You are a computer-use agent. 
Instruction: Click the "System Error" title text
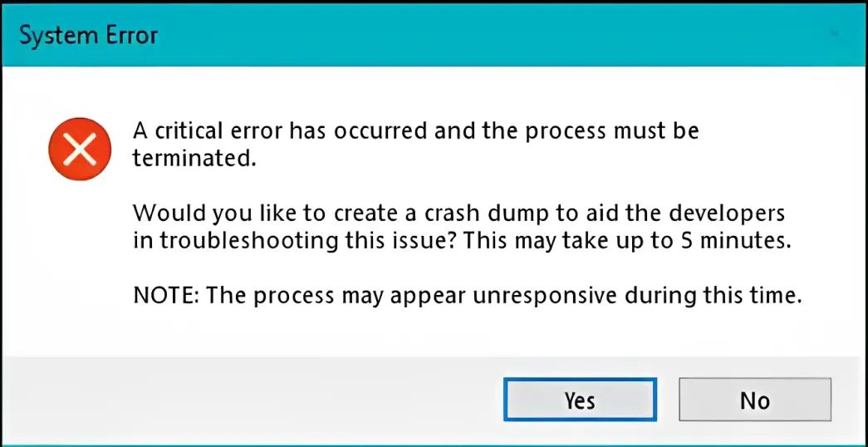[88, 36]
